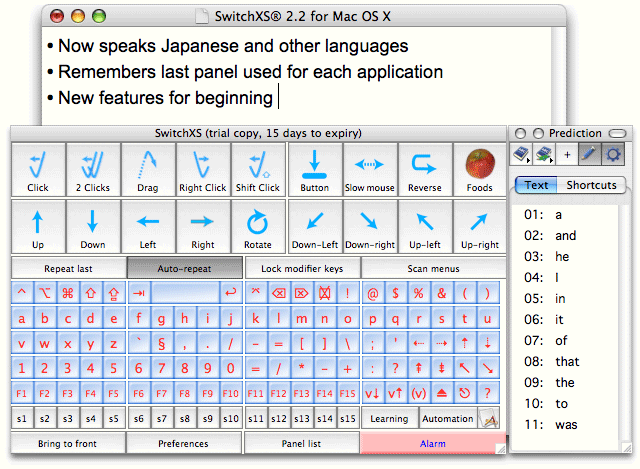The height and width of the screenshot is (469, 640).
Task: Click the question mark help key beside power
Action: point(487,393)
